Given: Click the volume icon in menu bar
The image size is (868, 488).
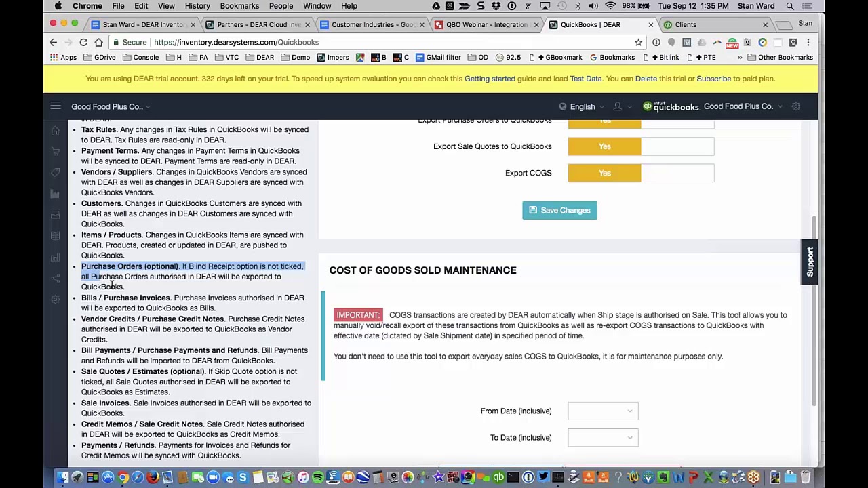Looking at the screenshot, I should [593, 6].
